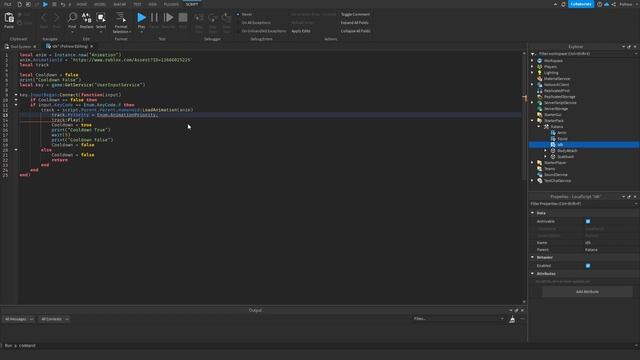Collapse the Katana tool node
The width and height of the screenshot is (640, 360).
(x=539, y=127)
